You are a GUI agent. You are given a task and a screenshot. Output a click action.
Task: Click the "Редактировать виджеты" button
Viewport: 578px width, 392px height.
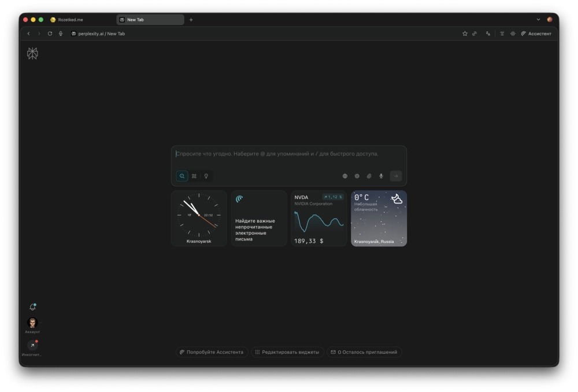pos(287,352)
